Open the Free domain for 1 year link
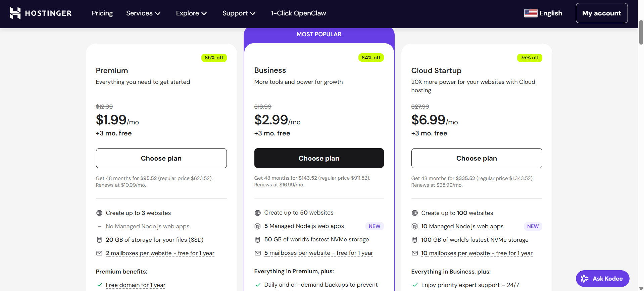 point(135,285)
